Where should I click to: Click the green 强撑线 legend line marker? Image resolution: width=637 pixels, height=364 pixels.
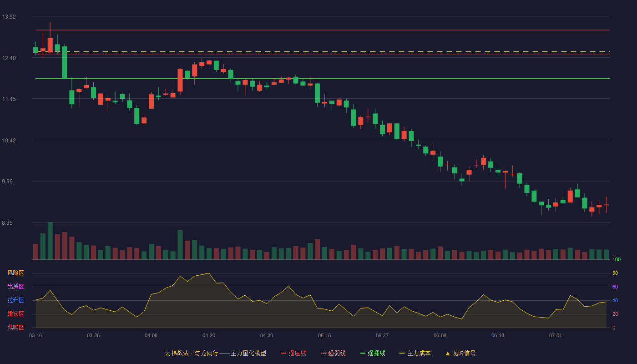tap(363, 353)
